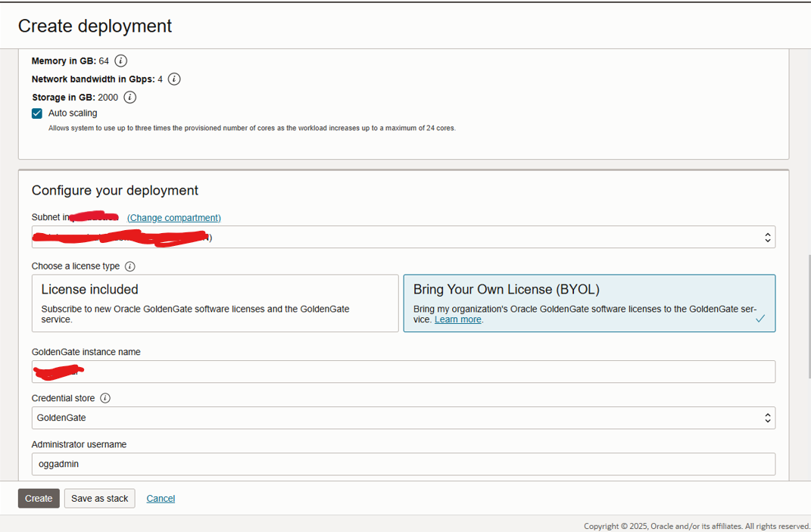Image resolution: width=811 pixels, height=532 pixels.
Task: Show info for Choose a license type
Action: 129,266
